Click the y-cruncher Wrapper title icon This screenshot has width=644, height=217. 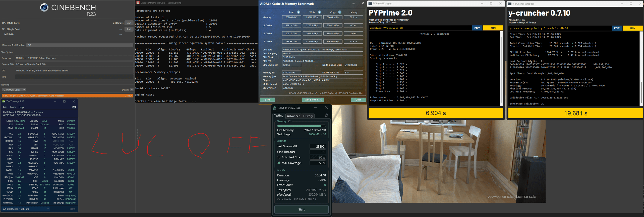(x=510, y=4)
